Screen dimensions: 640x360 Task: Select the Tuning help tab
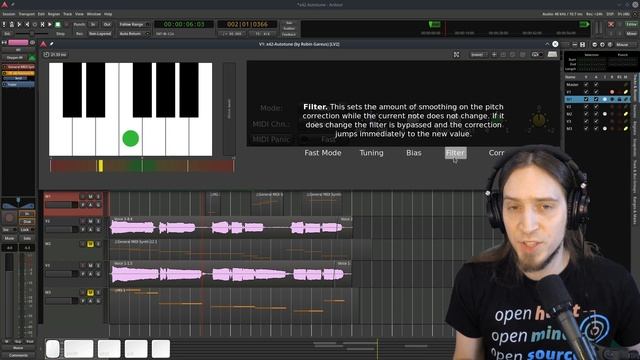(x=371, y=153)
